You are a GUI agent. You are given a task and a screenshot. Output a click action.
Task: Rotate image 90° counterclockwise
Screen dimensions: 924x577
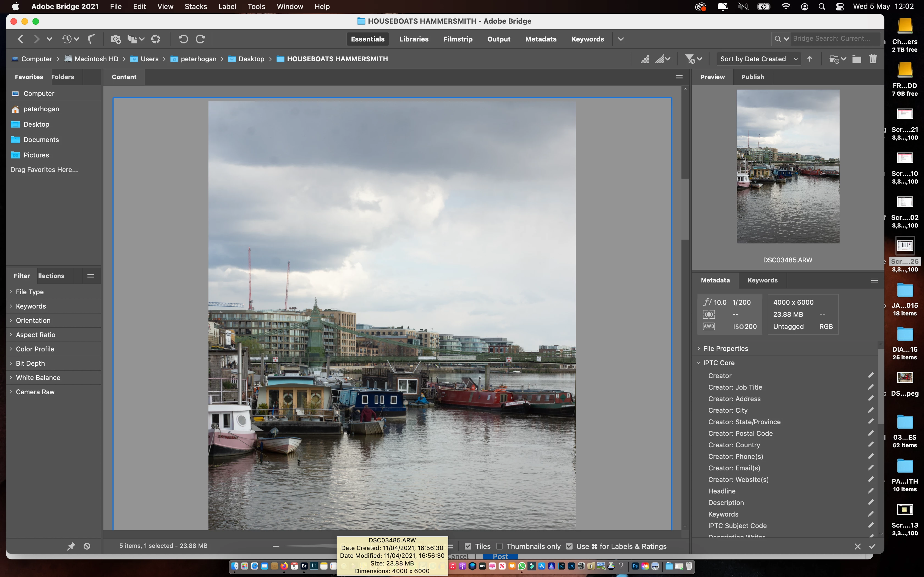coord(183,39)
